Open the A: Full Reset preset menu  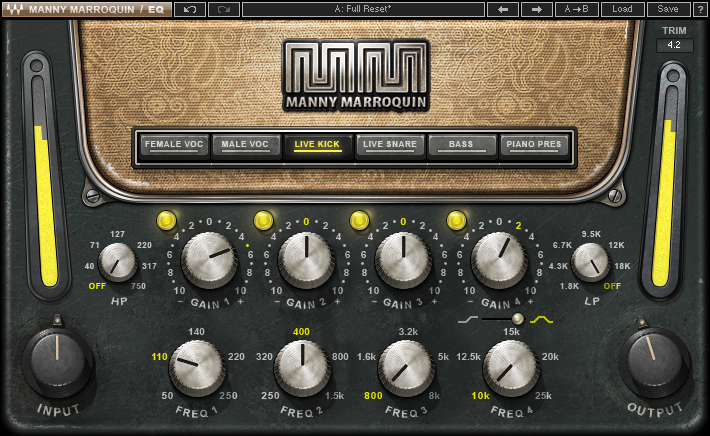pos(364,9)
